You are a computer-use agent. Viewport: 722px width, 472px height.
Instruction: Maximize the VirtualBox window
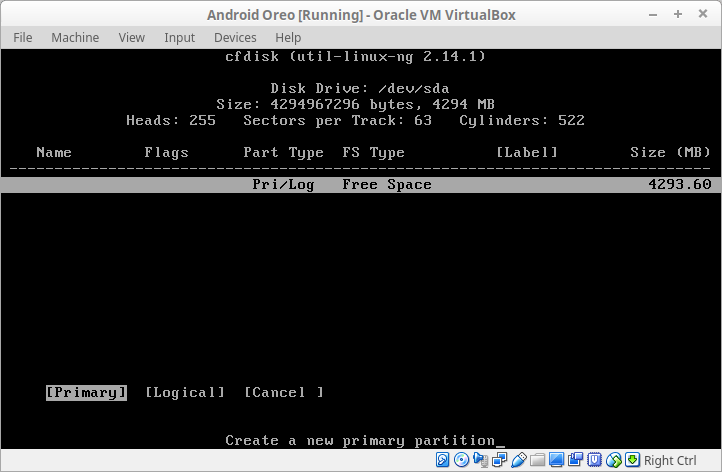pyautogui.click(x=678, y=14)
